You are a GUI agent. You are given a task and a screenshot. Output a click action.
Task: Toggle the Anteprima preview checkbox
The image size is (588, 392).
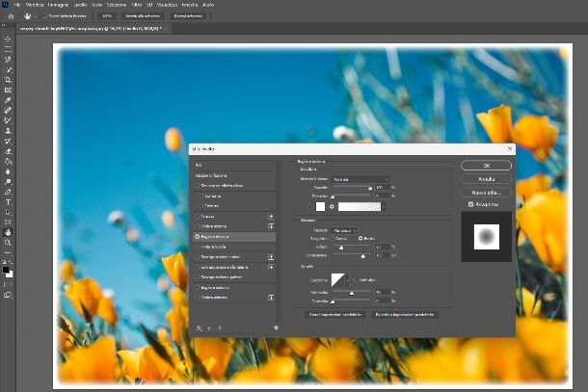pos(470,204)
